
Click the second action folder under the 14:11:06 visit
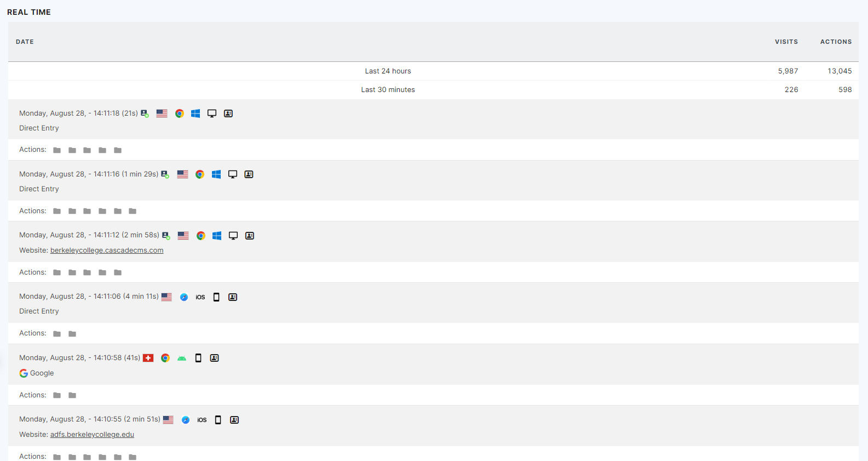tap(72, 334)
